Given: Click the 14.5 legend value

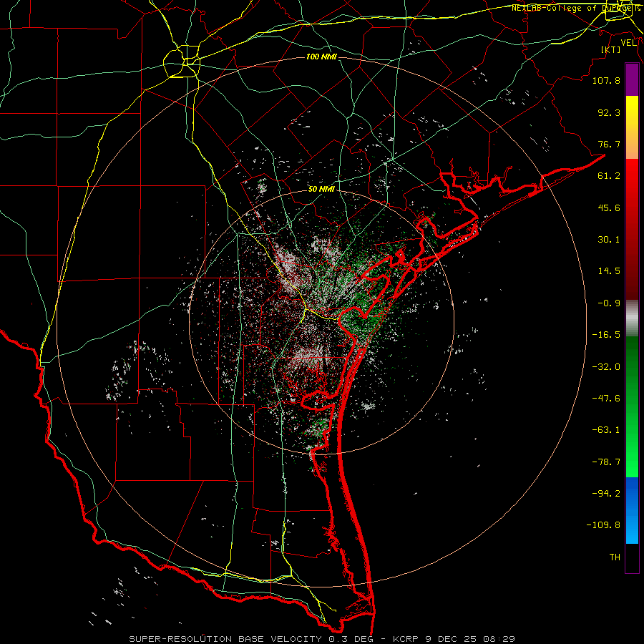Looking at the screenshot, I should [609, 271].
